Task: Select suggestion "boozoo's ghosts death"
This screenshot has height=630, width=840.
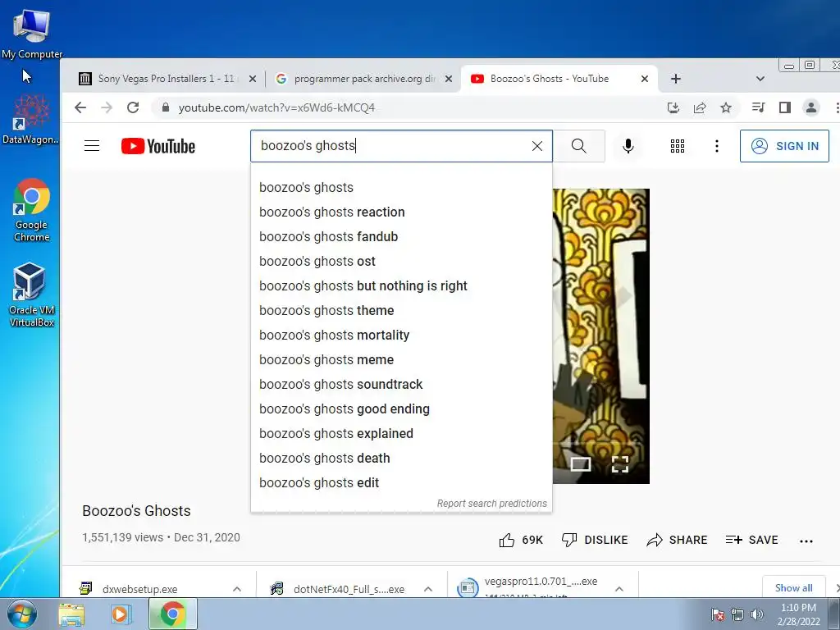Action: [401, 459]
